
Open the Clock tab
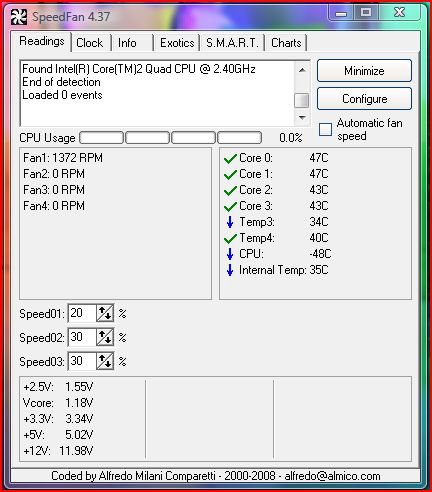pyautogui.click(x=90, y=43)
